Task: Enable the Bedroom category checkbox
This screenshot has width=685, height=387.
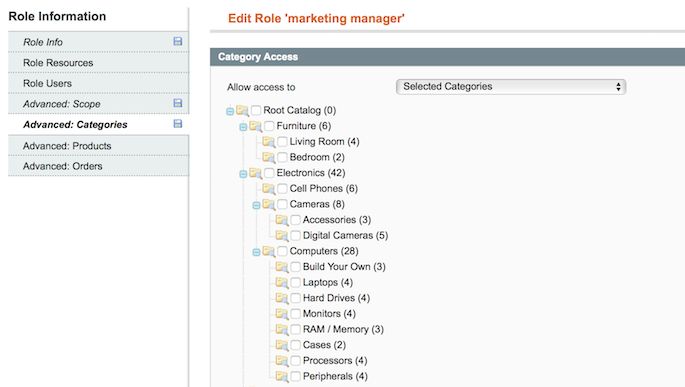Action: pos(282,157)
